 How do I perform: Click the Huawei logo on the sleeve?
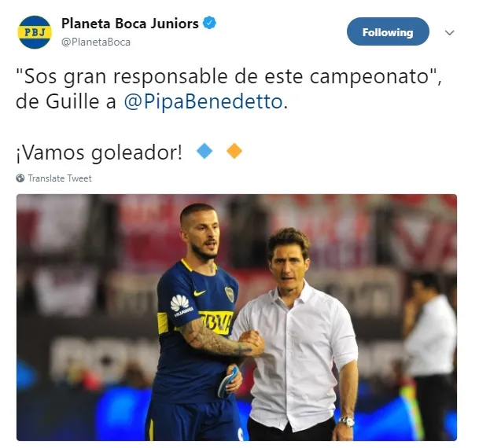click(x=182, y=305)
